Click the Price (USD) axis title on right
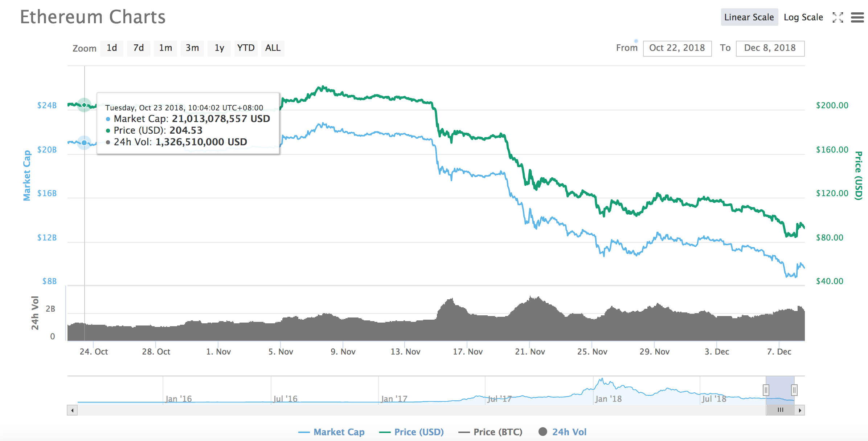This screenshot has height=441, width=868. tap(858, 175)
